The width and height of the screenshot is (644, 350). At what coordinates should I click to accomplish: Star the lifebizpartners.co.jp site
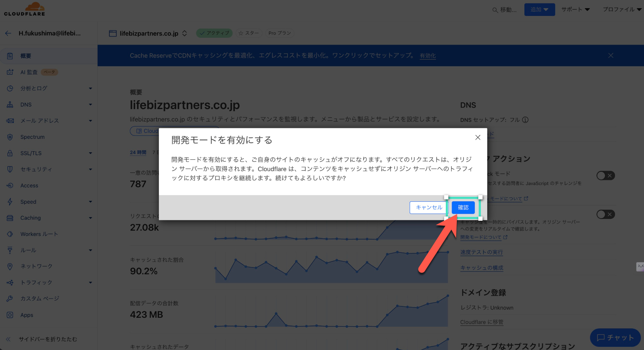tap(249, 33)
